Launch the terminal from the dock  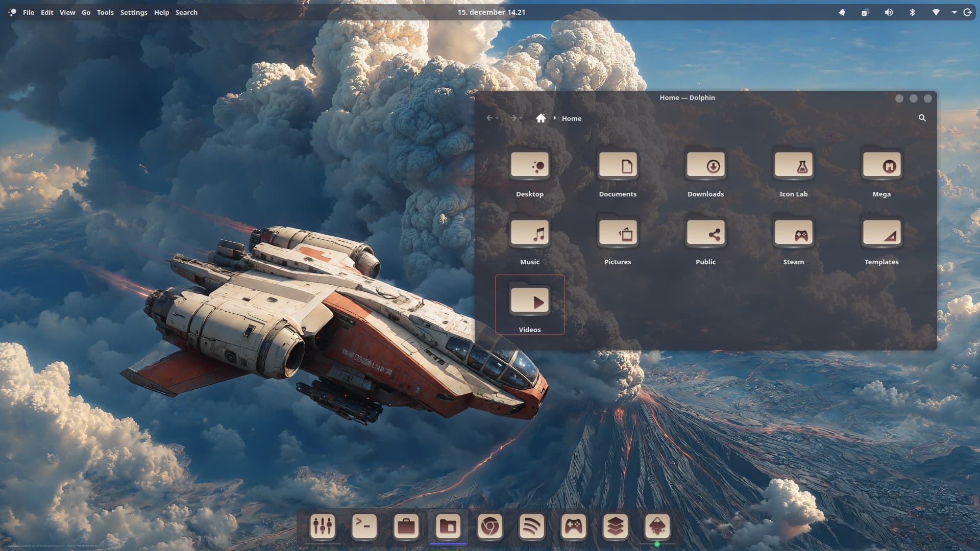pyautogui.click(x=364, y=526)
